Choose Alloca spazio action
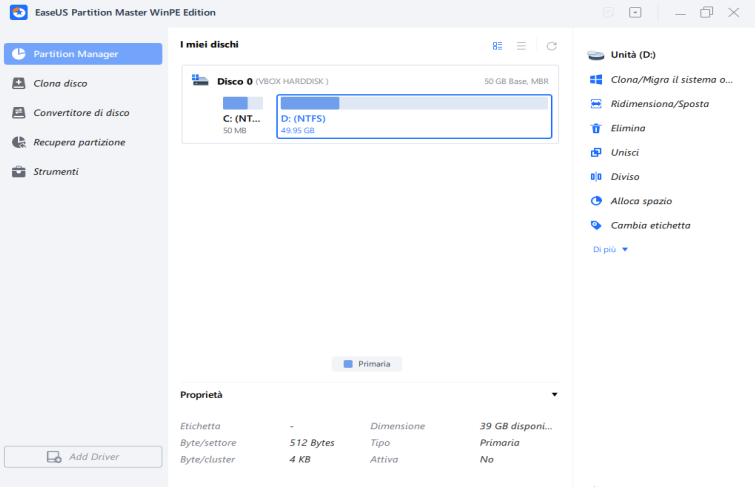Image resolution: width=755 pixels, height=487 pixels. coord(641,201)
